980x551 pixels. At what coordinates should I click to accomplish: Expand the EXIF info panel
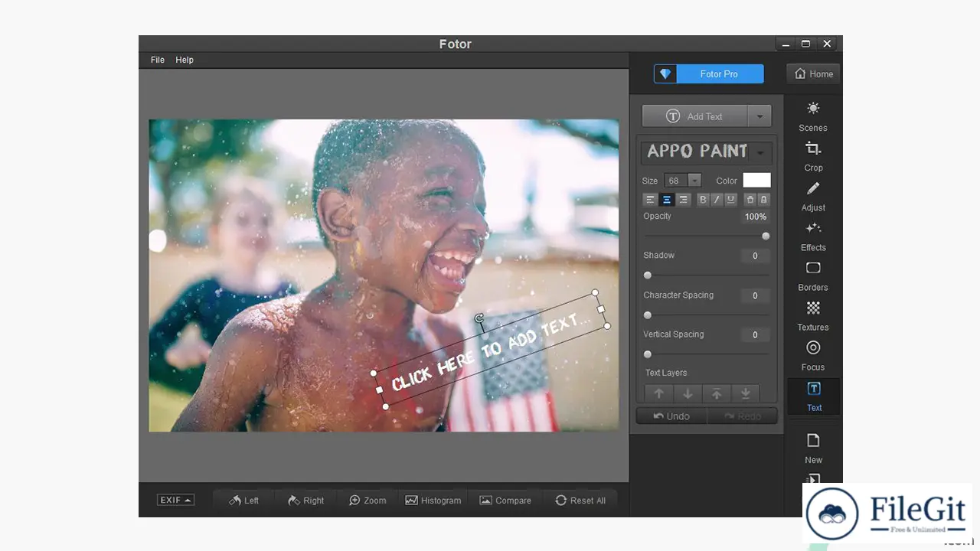175,500
